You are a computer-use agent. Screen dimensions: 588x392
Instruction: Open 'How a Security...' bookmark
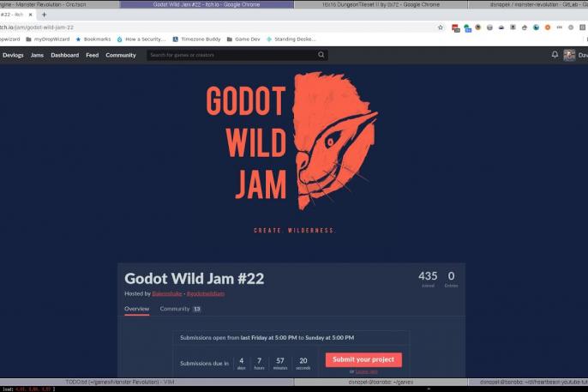pos(141,39)
